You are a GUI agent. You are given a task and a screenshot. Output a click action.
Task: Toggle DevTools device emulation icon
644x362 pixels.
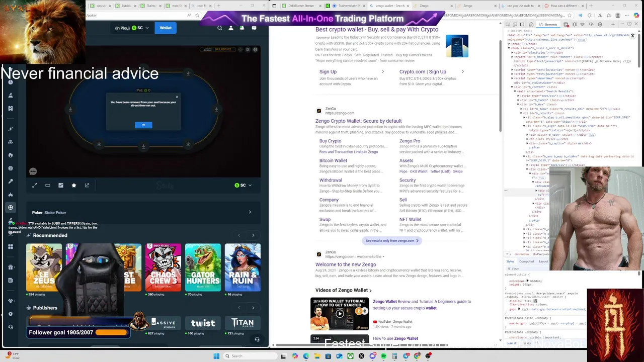515,25
